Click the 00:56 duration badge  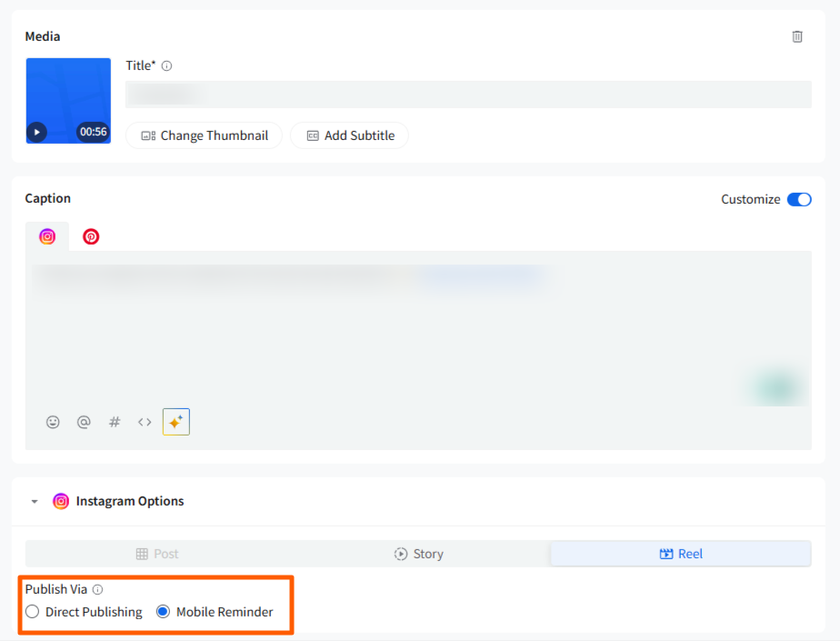click(x=94, y=132)
